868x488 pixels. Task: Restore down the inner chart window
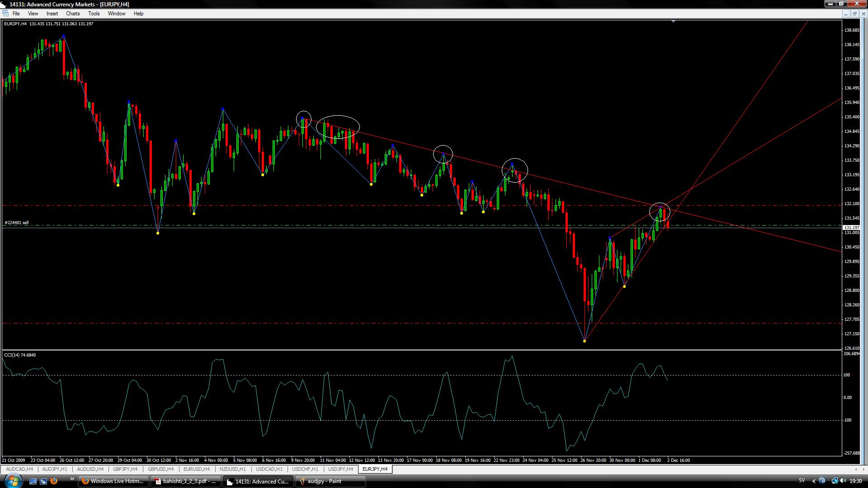tap(854, 14)
